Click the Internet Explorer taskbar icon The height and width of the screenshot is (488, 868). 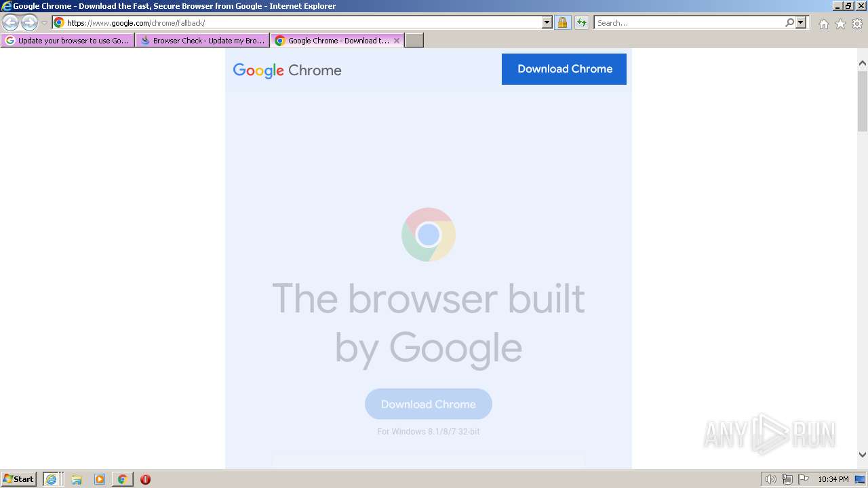click(x=51, y=479)
